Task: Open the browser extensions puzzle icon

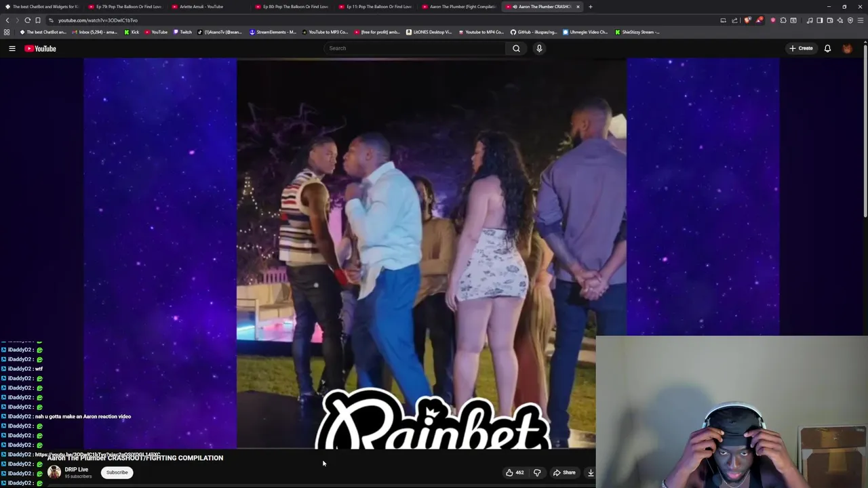Action: [x=783, y=20]
